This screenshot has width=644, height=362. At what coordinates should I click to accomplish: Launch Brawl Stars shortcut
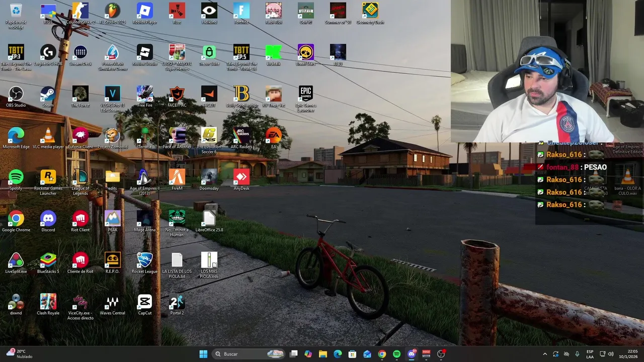pos(305,55)
